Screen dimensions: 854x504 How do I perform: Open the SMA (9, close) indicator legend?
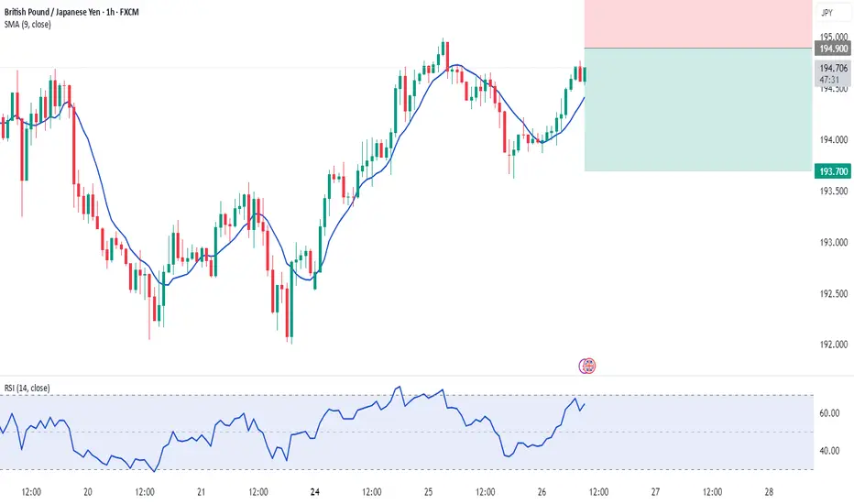click(x=27, y=25)
